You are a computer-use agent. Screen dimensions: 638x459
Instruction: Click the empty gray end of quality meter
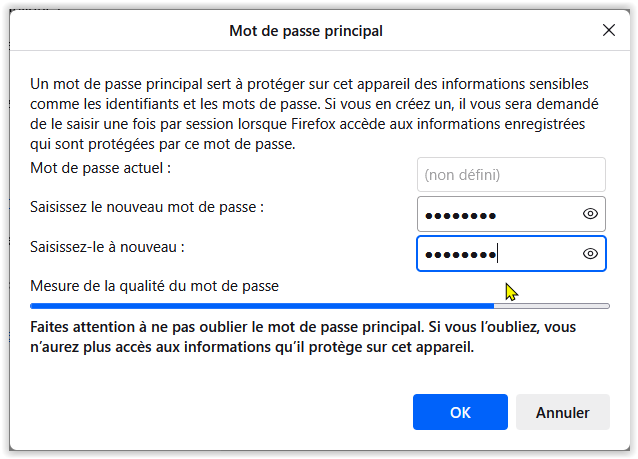click(552, 306)
